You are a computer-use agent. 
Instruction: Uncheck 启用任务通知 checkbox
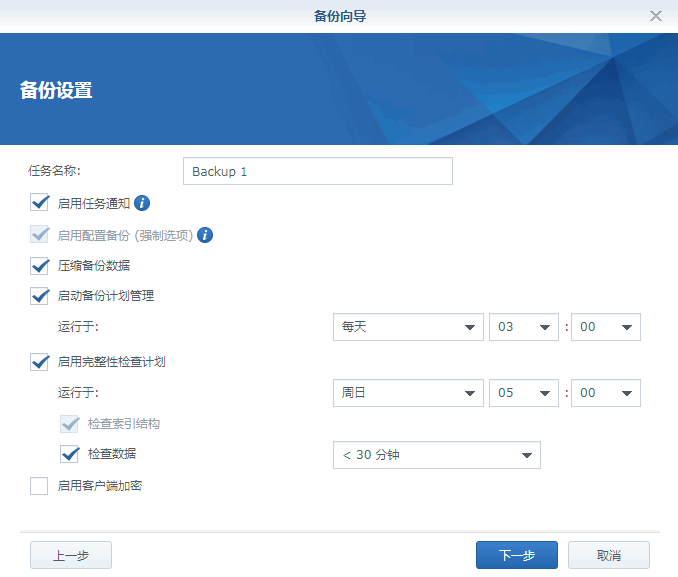(x=40, y=203)
